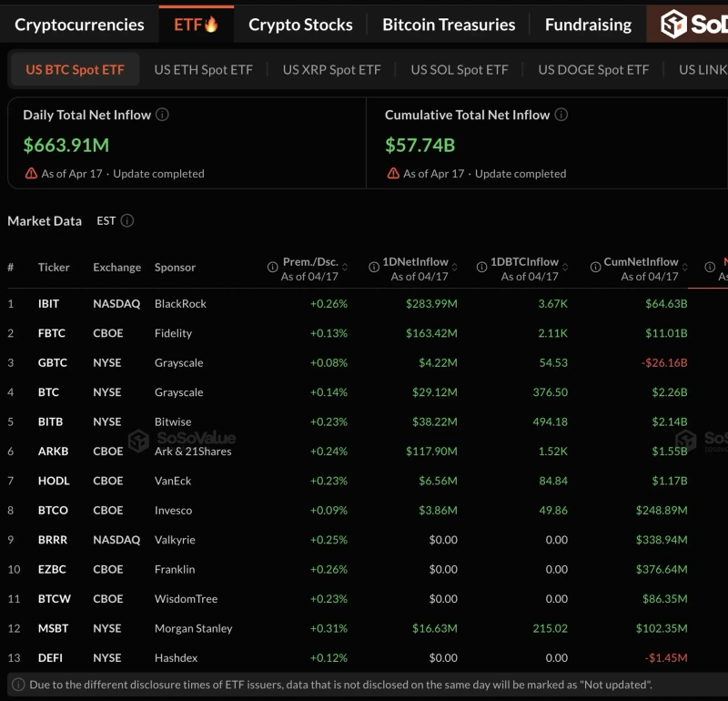Switch to US DOGE Spot ETF sub-tab

593,69
